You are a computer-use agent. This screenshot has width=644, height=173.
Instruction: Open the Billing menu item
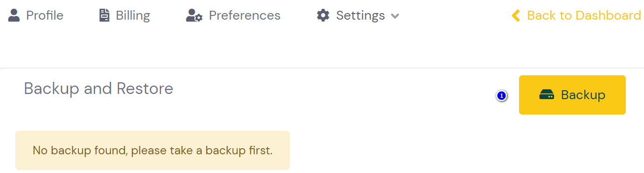(125, 15)
